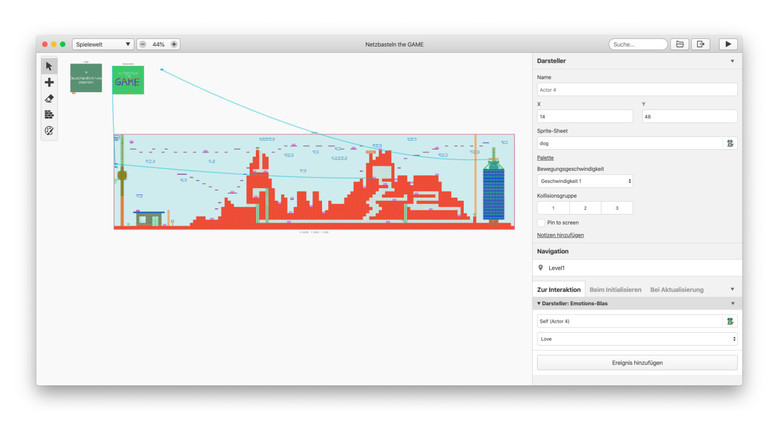Collapse Darsteller: Emotions-Blas disclosure triangle

tap(539, 304)
